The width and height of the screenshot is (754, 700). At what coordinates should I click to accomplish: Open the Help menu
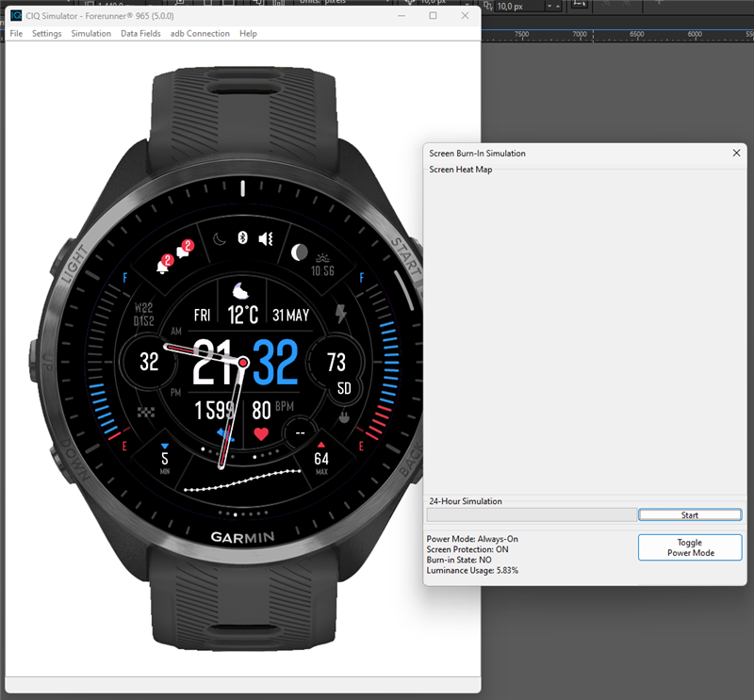[x=248, y=33]
